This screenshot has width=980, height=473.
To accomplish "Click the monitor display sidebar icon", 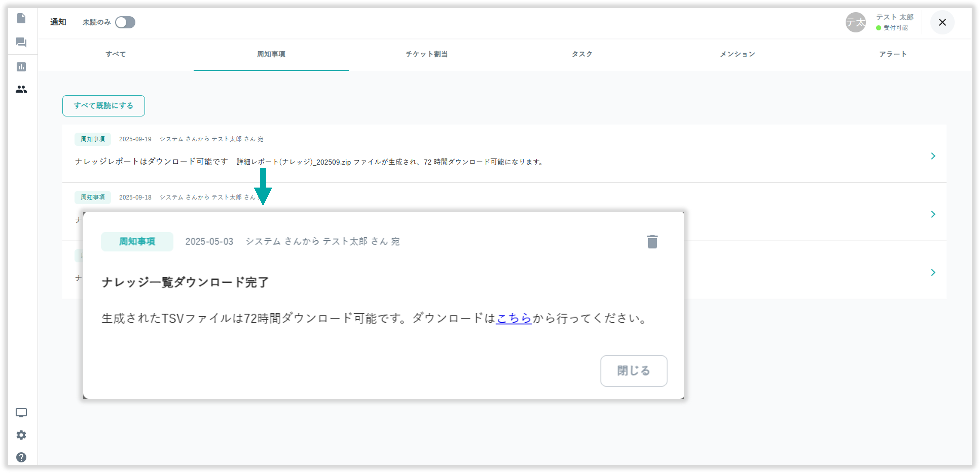I will pos(21,413).
